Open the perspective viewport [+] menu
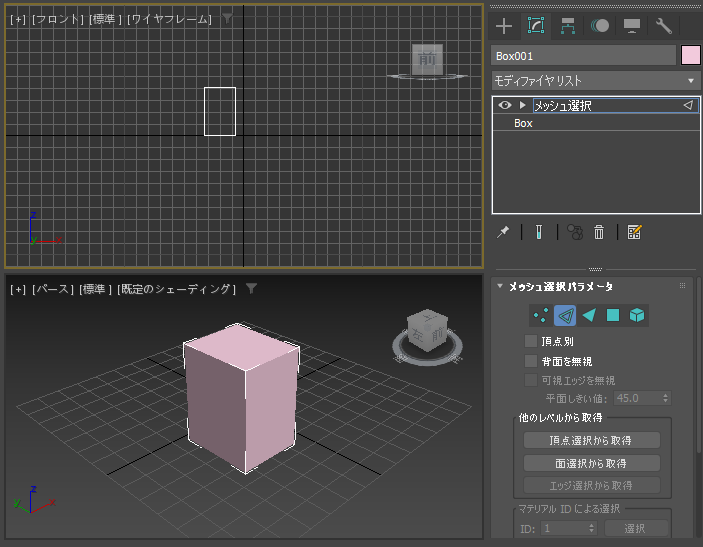This screenshot has height=547, width=703. 17,289
